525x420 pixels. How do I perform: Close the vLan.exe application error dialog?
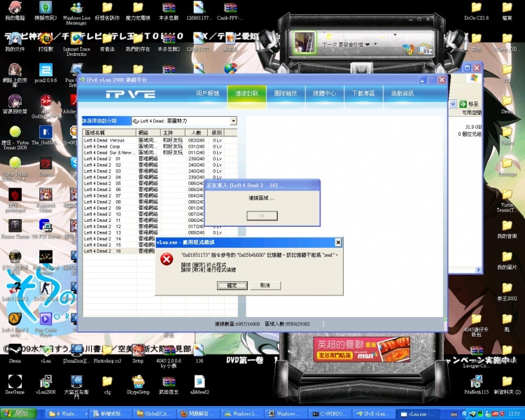click(338, 241)
